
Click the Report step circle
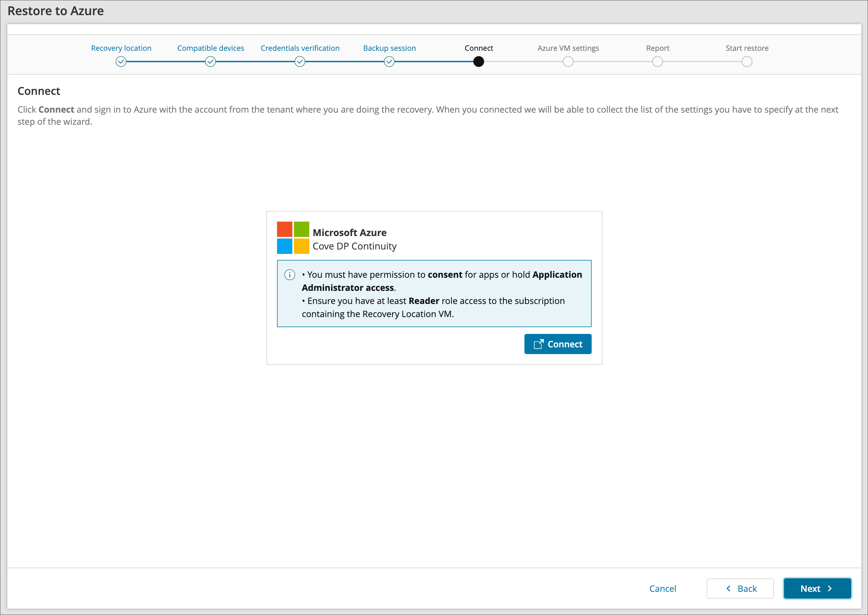658,62
